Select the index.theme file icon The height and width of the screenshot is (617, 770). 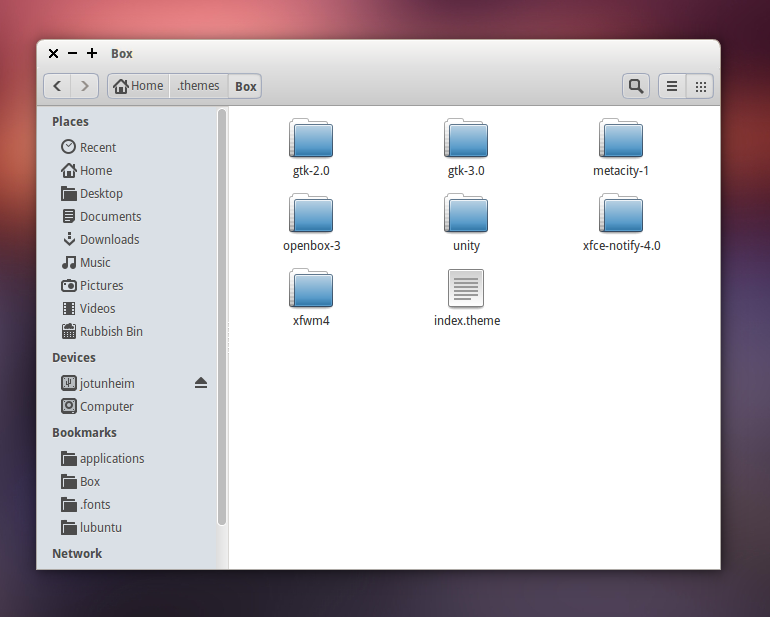tap(466, 288)
